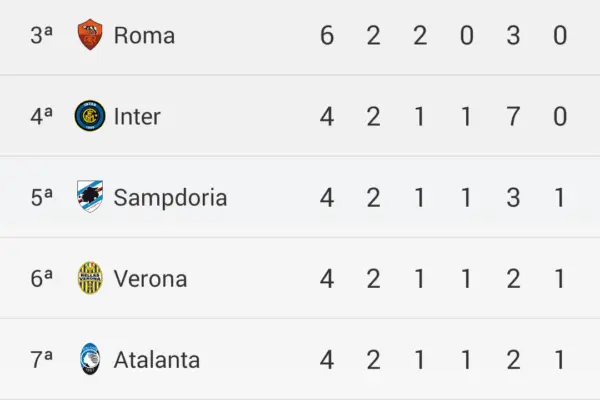600x400 pixels.
Task: Click the 5ª position number
Action: [x=42, y=197]
